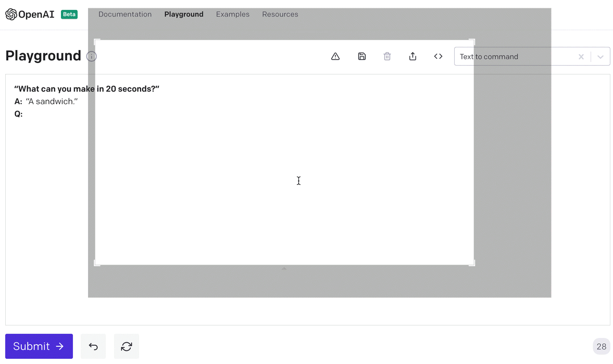Screen dimensions: 613x364
Task: Undo the last completion with arrow button
Action: pyautogui.click(x=93, y=346)
